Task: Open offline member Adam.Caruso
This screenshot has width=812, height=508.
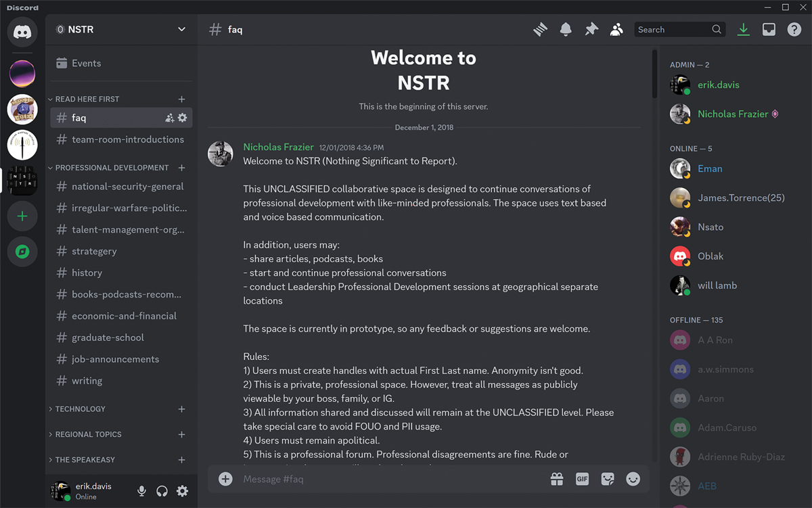Action: [x=734, y=428]
